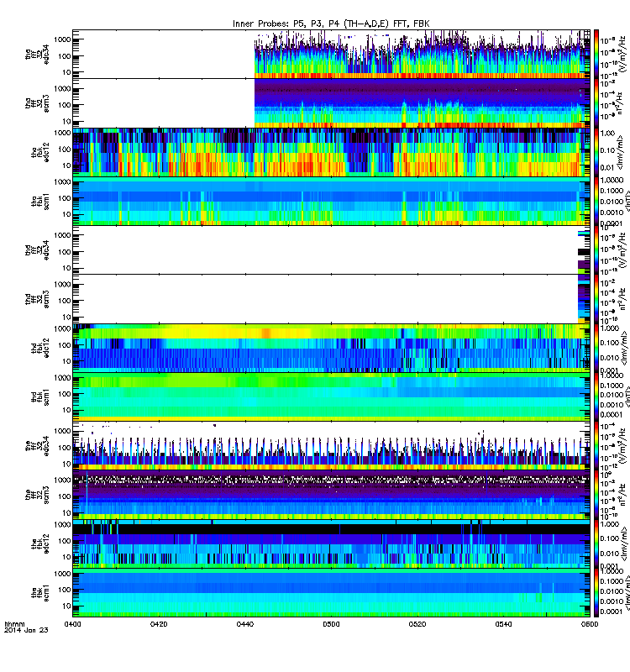630x672 pixels.
Task: Select the 'the fbk scm1' panel label
Action: pos(40,593)
